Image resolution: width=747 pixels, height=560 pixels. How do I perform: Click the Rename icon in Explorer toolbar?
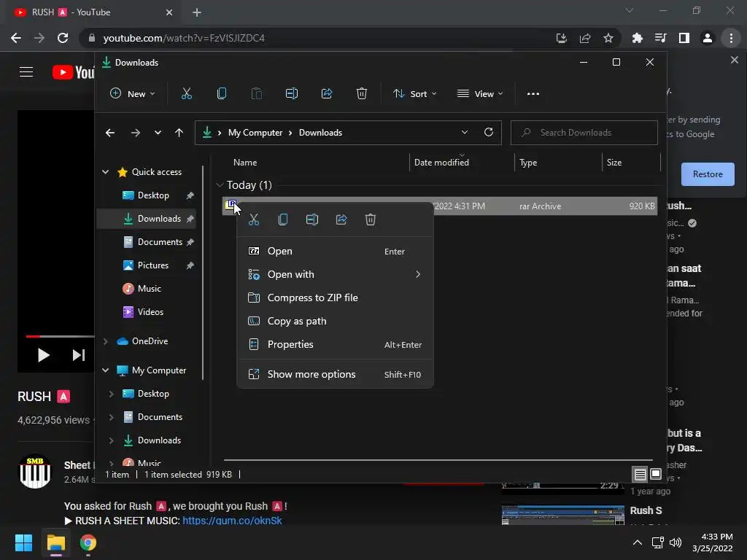(292, 94)
